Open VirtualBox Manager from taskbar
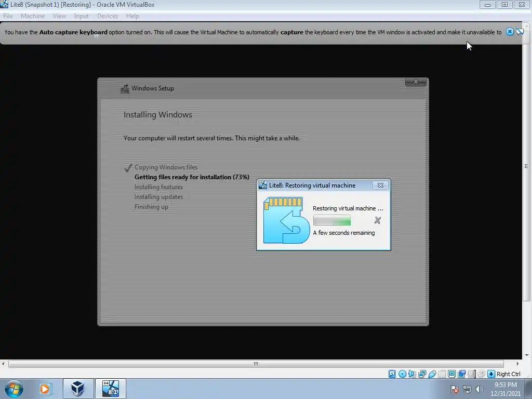This screenshot has width=532, height=399. [x=78, y=389]
